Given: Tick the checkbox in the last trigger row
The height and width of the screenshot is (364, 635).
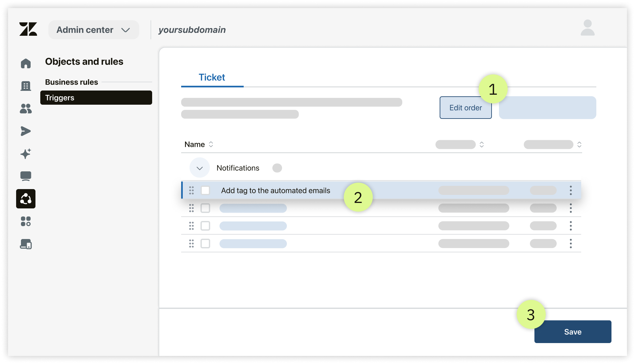Looking at the screenshot, I should [205, 244].
